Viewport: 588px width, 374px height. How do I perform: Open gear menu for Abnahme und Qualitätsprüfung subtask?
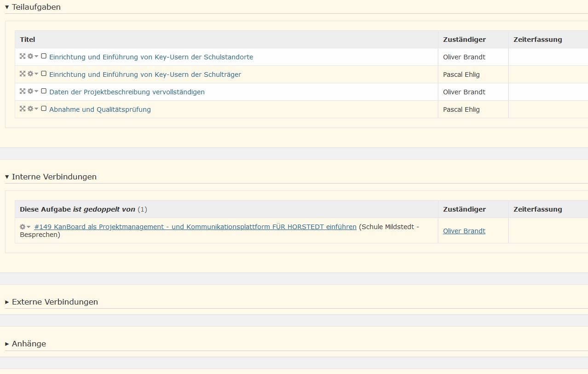pos(32,109)
